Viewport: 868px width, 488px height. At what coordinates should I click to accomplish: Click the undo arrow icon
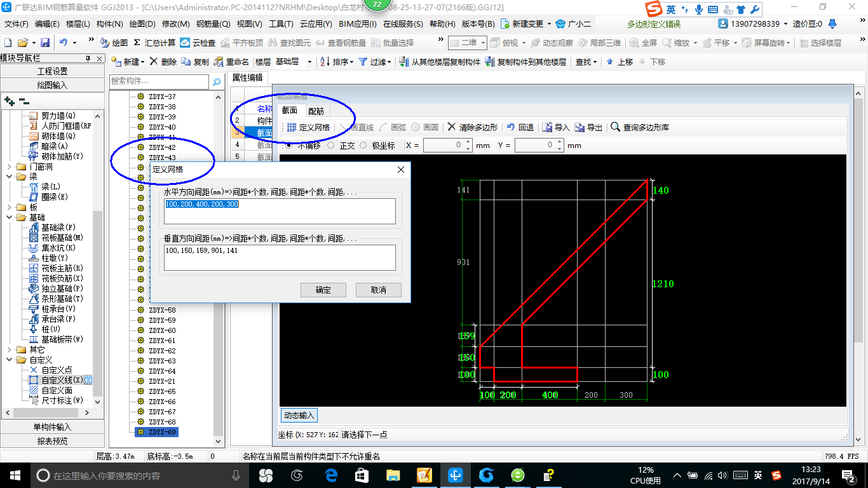coord(63,43)
